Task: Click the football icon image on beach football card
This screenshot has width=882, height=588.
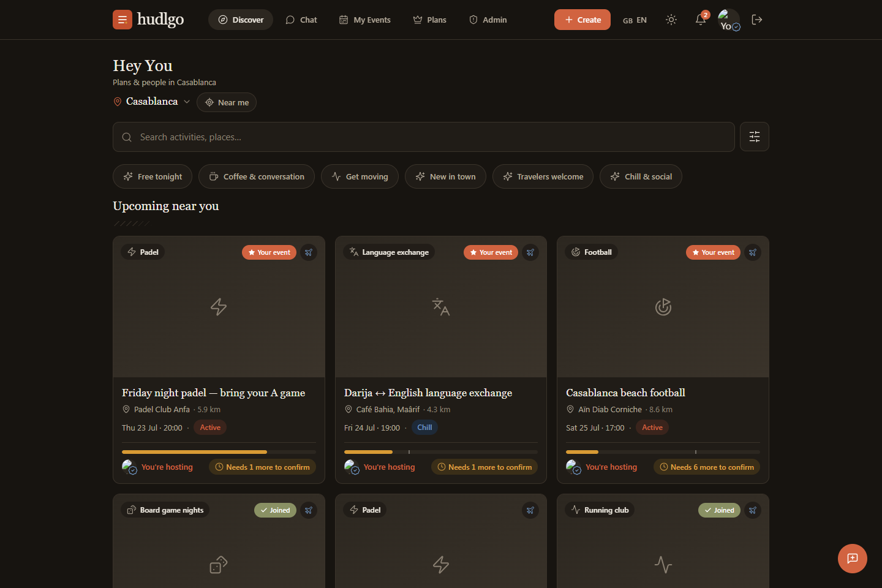Action: coord(663,306)
